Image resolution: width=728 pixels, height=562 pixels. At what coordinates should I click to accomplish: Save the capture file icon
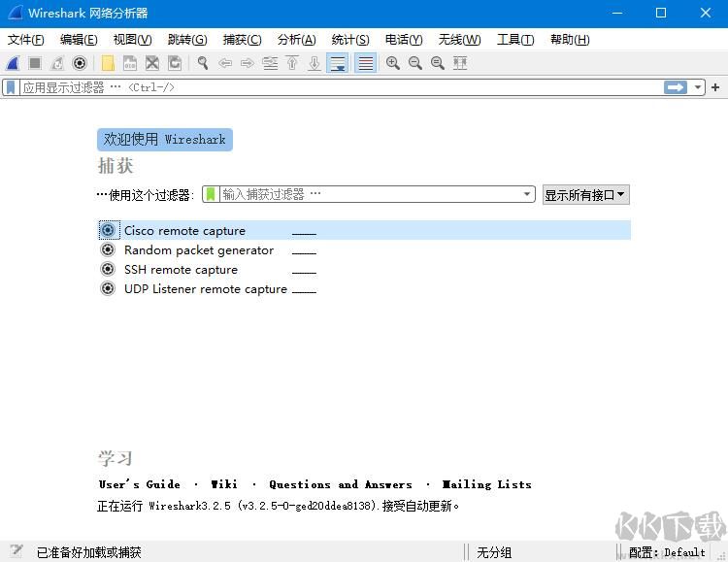pyautogui.click(x=130, y=63)
